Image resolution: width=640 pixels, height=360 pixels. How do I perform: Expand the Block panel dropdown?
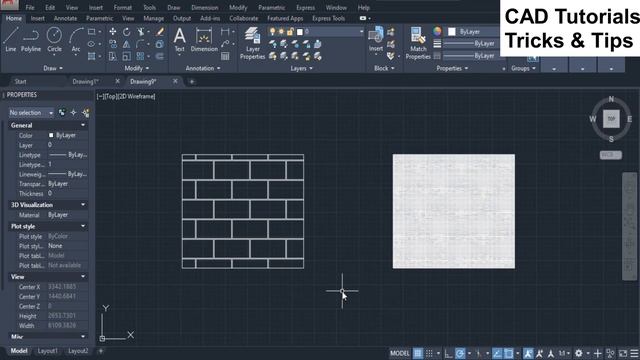[384, 68]
